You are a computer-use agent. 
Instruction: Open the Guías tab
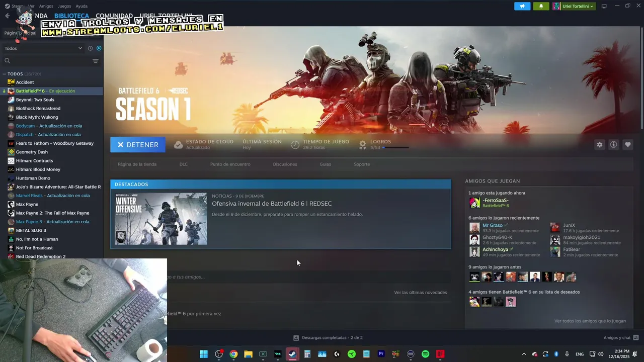pyautogui.click(x=325, y=164)
